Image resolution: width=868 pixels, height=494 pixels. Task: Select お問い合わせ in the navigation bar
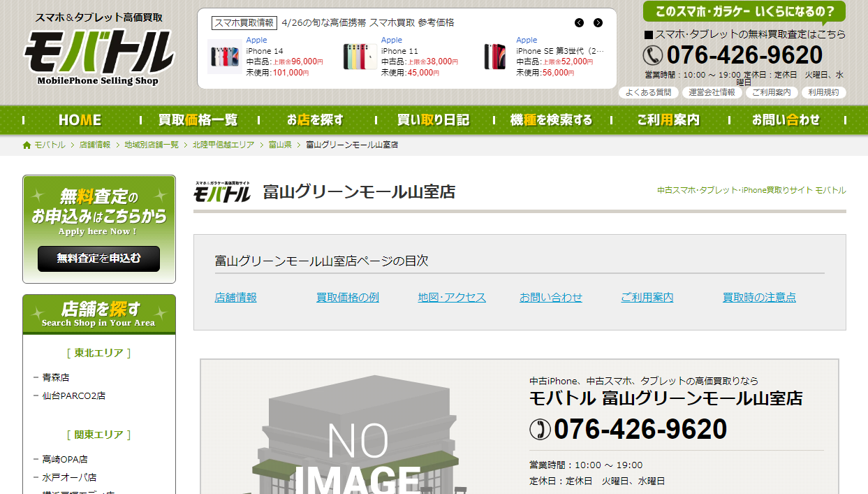786,120
